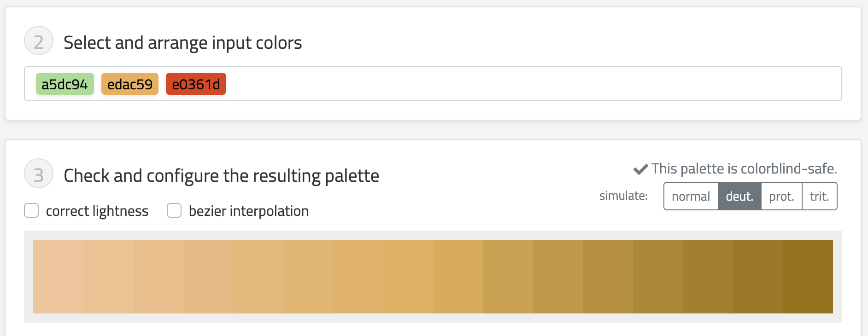Select the trit. simulation mode
The image size is (868, 336).
click(819, 197)
